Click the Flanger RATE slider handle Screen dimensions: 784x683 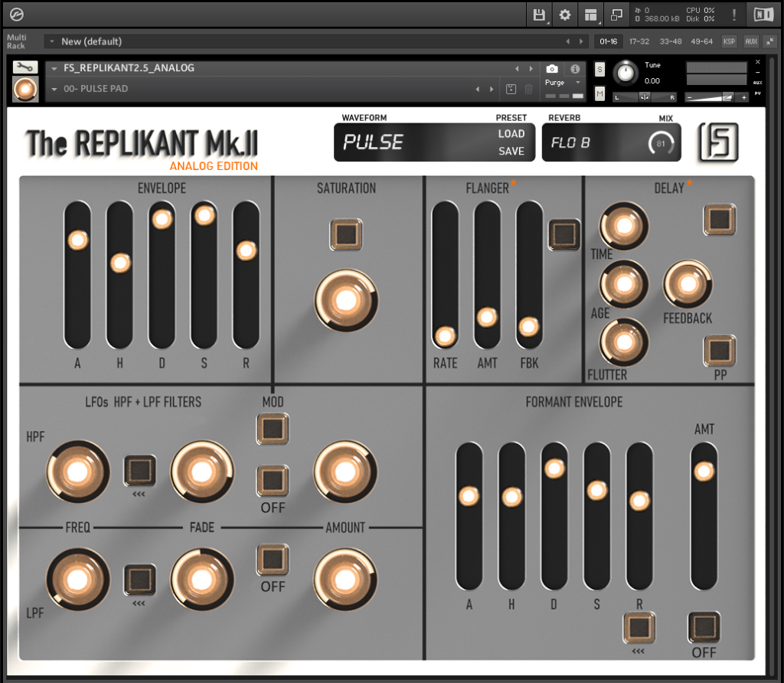pos(445,336)
